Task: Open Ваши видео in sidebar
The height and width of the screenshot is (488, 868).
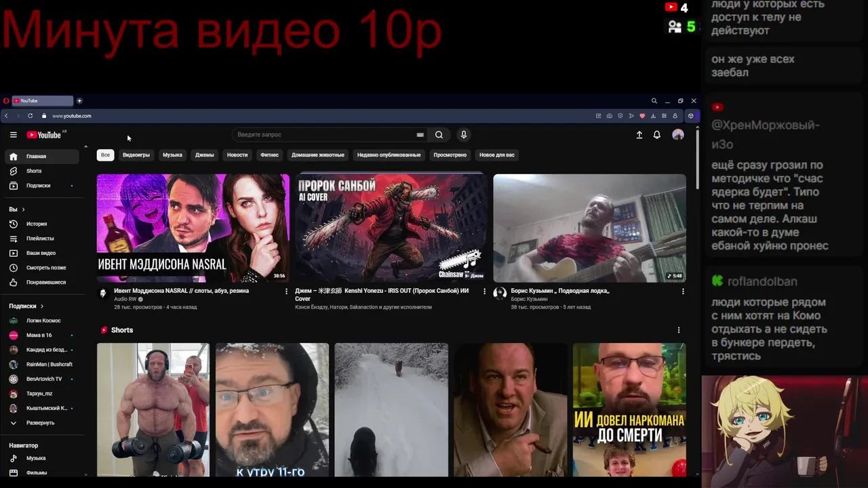Action: click(x=42, y=253)
